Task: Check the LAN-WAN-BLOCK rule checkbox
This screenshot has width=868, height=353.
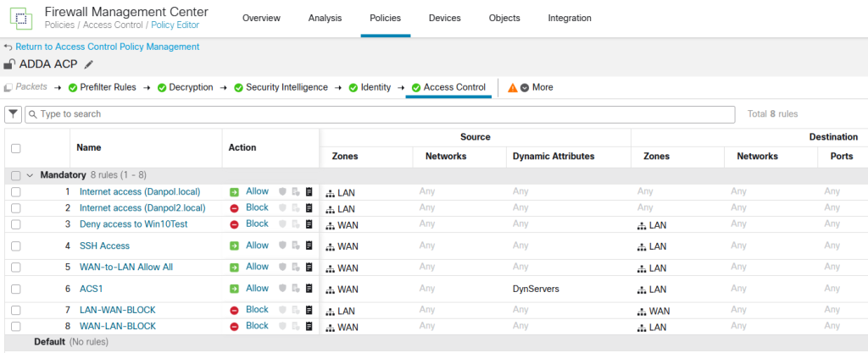Action: pos(15,310)
